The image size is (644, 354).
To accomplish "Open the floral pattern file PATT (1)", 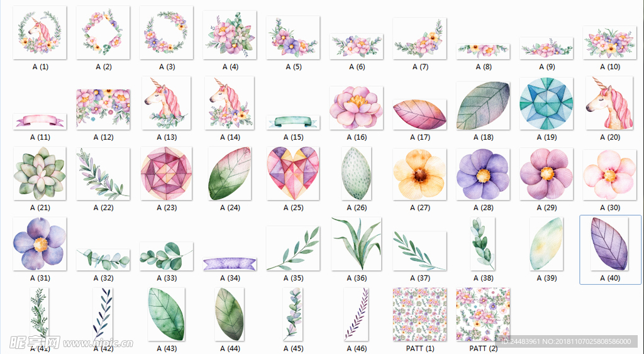I will (x=419, y=314).
